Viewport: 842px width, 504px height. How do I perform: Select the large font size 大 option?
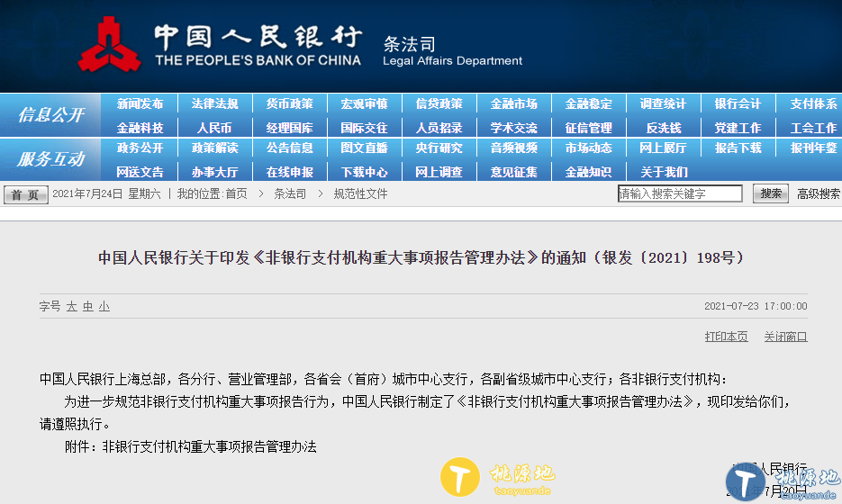point(71,307)
